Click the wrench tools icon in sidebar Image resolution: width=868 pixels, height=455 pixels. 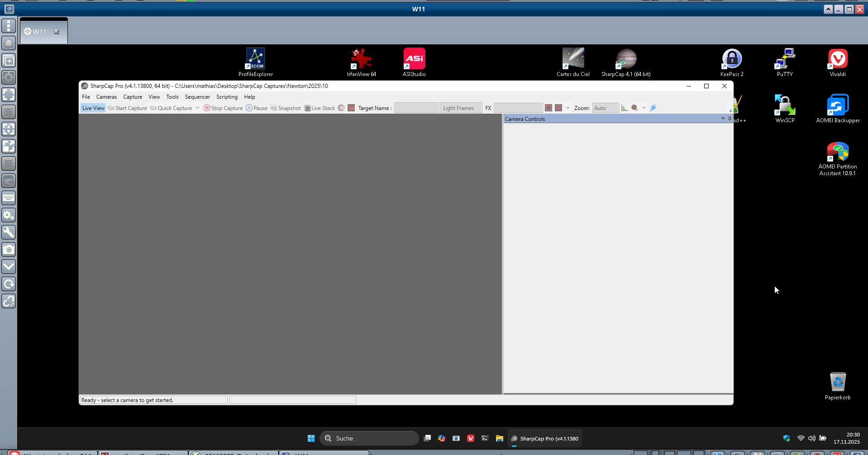(9, 232)
